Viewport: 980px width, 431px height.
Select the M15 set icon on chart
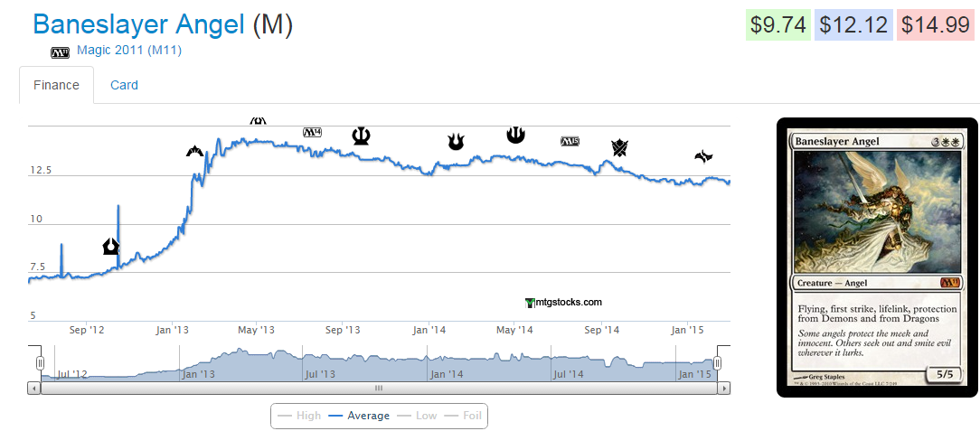(570, 141)
